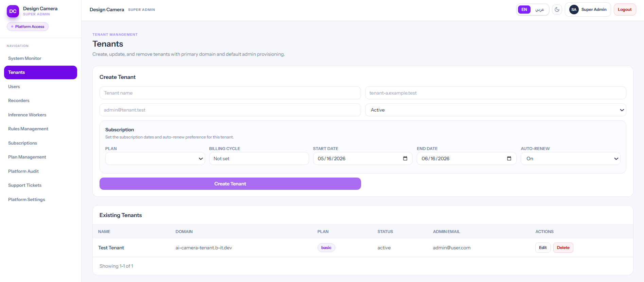Switch language to Arabic

pyautogui.click(x=540, y=10)
